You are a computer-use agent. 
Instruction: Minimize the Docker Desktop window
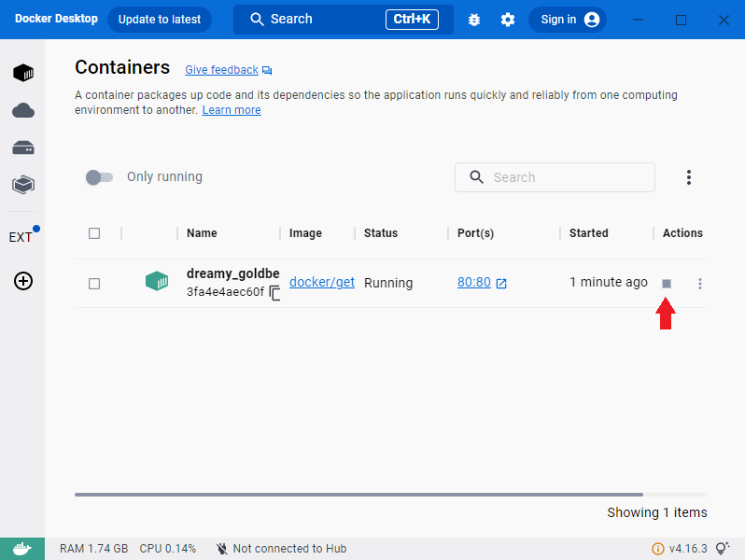click(x=638, y=20)
